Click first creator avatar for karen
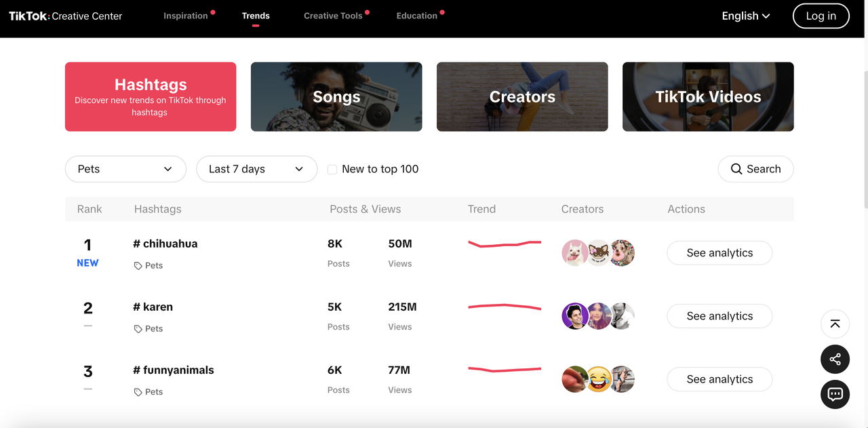Image resolution: width=868 pixels, height=428 pixels. (x=575, y=316)
